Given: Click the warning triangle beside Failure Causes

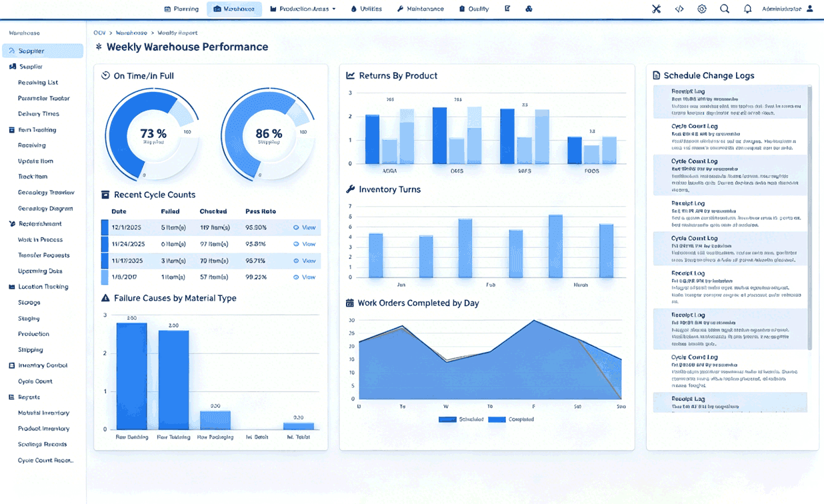Looking at the screenshot, I should tap(105, 298).
